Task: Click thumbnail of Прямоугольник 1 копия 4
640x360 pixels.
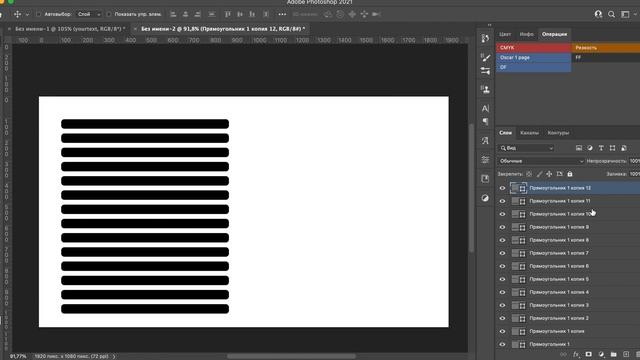Action: point(519,292)
